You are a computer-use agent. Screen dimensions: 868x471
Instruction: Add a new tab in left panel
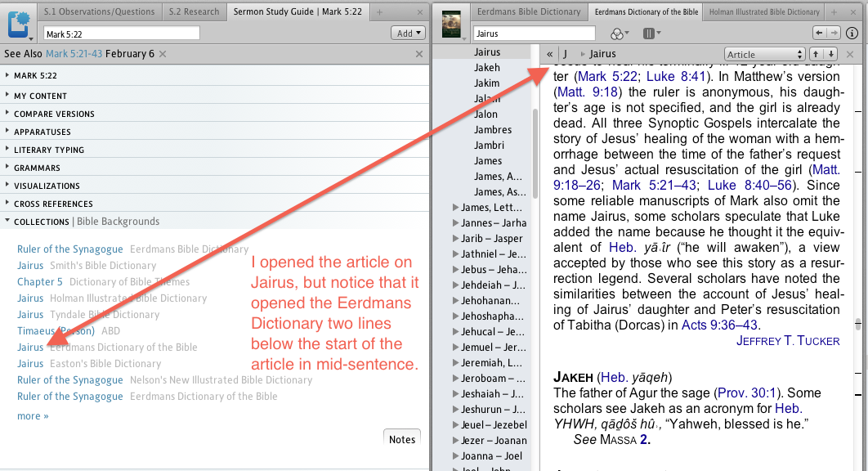tap(380, 11)
